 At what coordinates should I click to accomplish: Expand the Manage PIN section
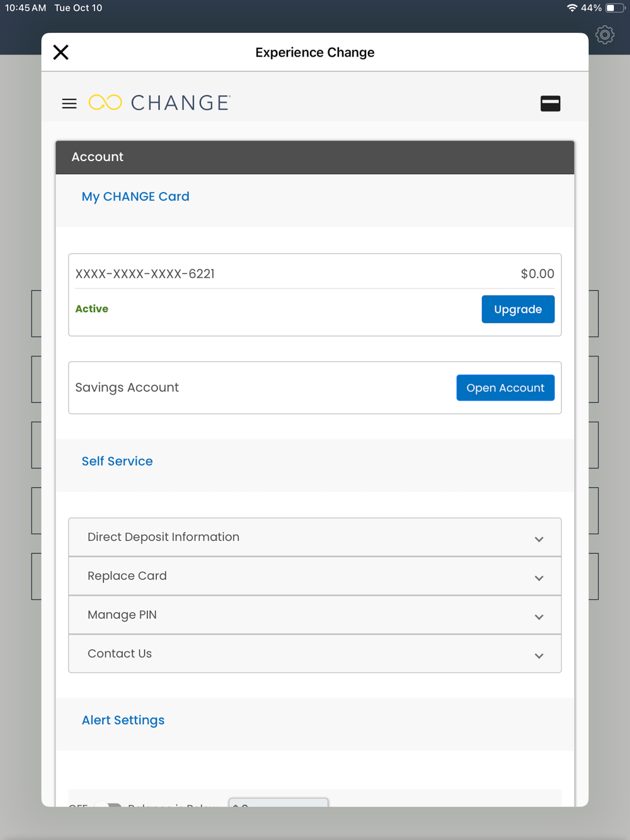[314, 615]
